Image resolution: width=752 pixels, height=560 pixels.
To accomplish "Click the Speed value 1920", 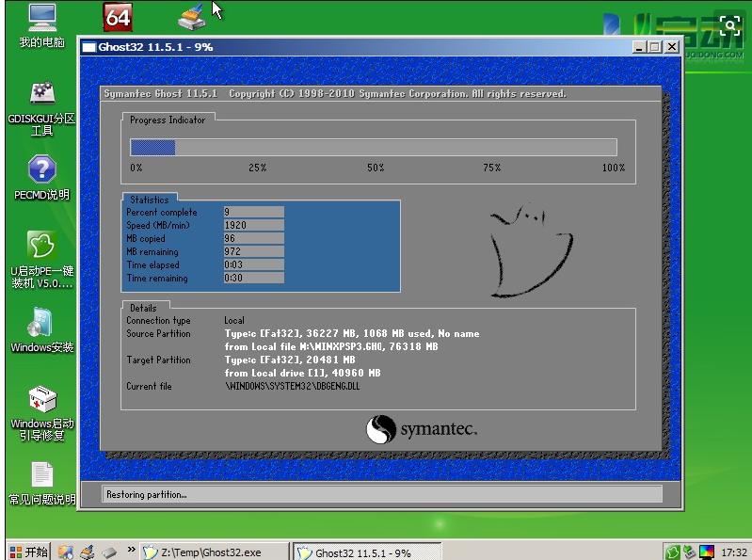I will tap(254, 225).
